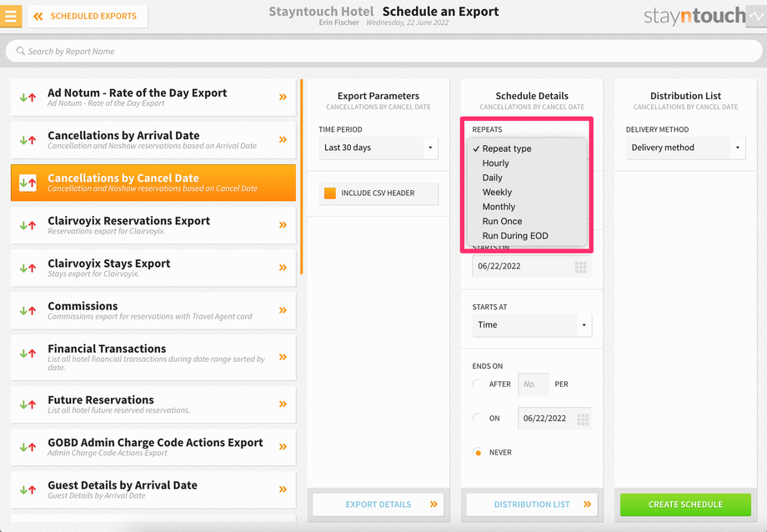The height and width of the screenshot is (532, 767).
Task: Select Commissions report title
Action: point(83,306)
